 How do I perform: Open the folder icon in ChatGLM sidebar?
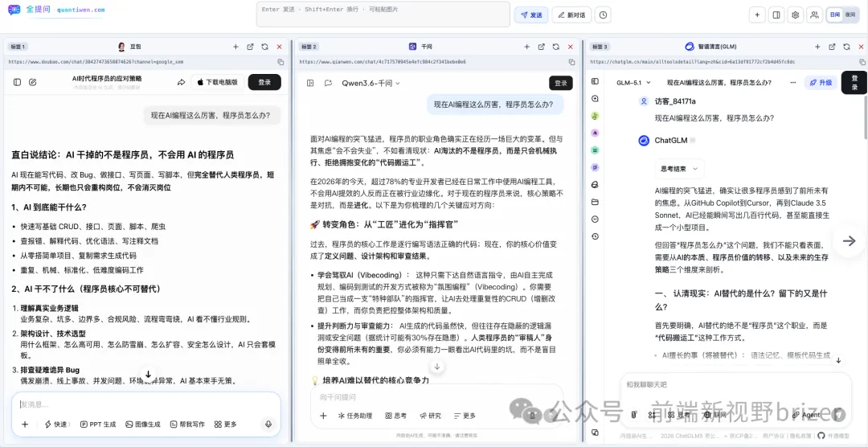pyautogui.click(x=595, y=202)
